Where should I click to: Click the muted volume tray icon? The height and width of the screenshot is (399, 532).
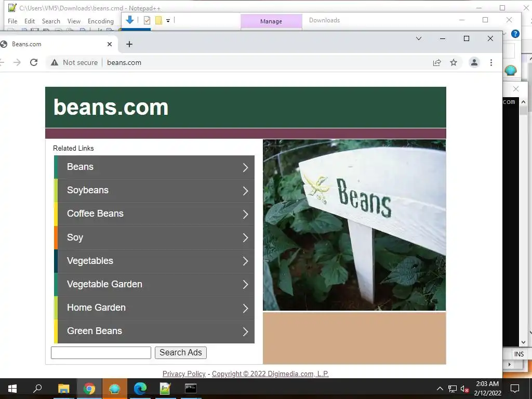(x=464, y=389)
